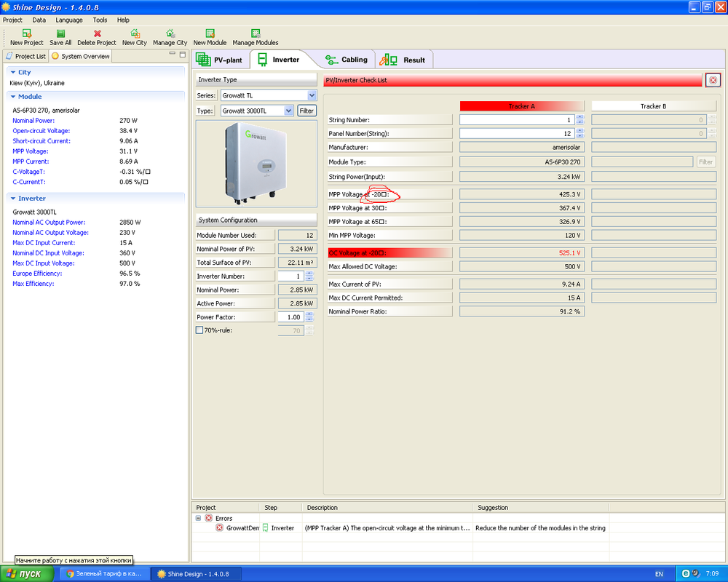Viewport: 728px width, 582px height.
Task: Click the New Module toolbar icon
Action: [x=210, y=33]
